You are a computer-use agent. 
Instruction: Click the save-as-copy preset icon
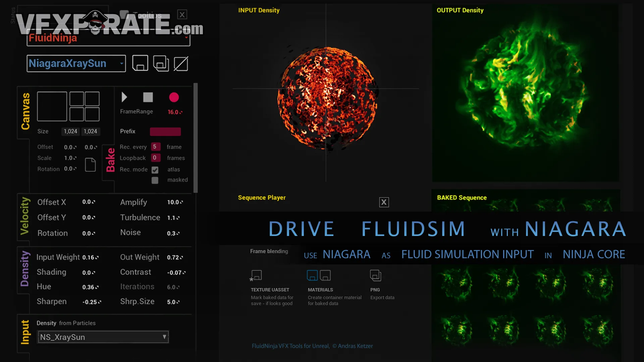(161, 63)
